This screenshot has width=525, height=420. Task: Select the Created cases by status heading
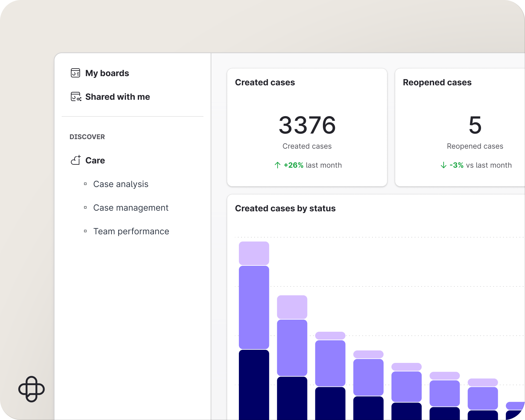pos(285,208)
